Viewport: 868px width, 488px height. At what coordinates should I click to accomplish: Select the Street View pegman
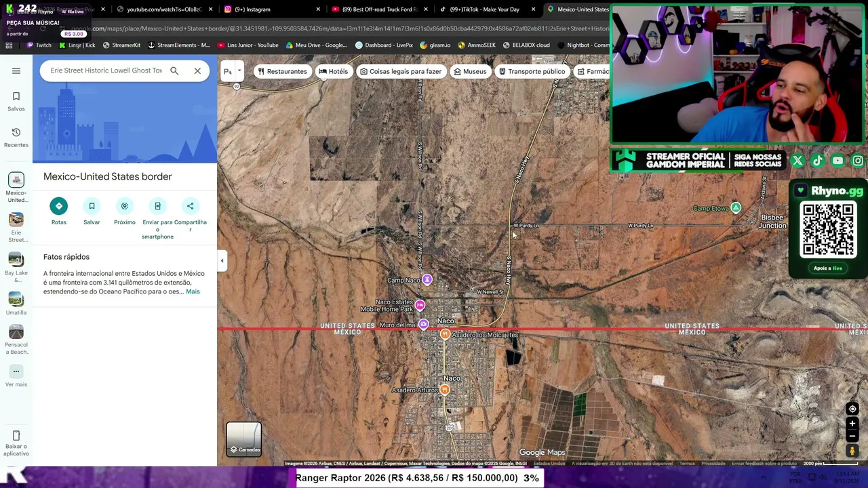pos(852,451)
